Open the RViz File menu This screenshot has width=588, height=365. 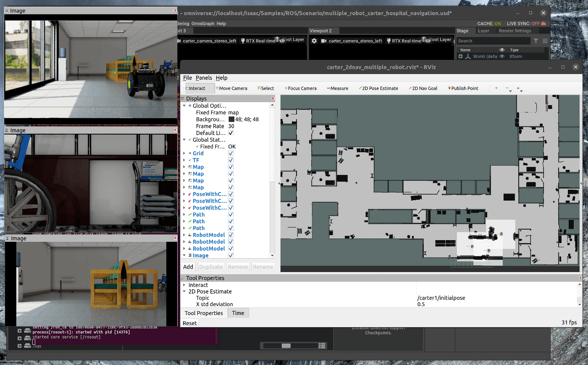click(x=187, y=78)
